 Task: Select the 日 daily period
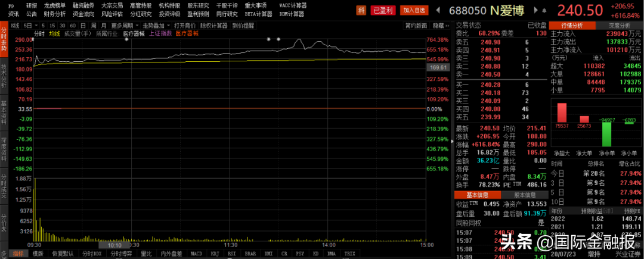point(83,26)
